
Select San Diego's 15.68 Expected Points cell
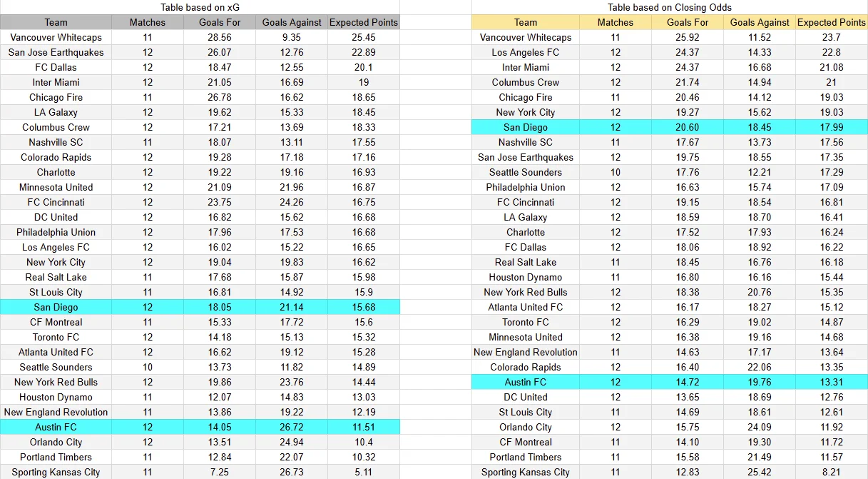364,307
